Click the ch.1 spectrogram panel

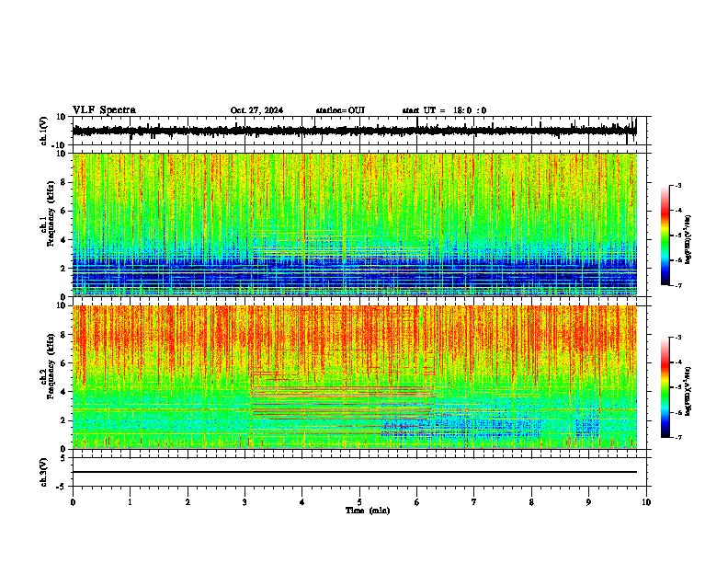354,224
